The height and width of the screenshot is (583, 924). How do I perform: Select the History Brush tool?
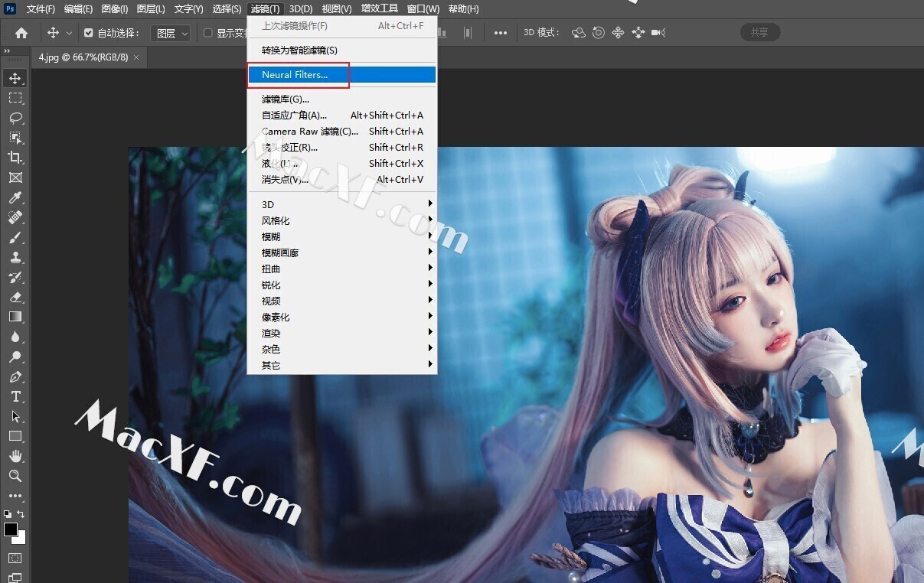(15, 277)
